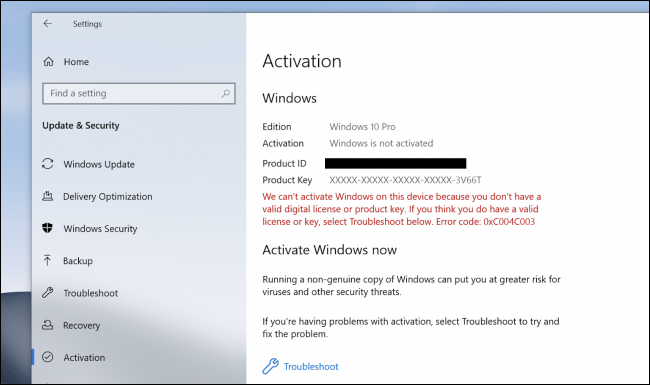This screenshot has width=650, height=385.
Task: Click the magnifier search icon
Action: click(226, 93)
